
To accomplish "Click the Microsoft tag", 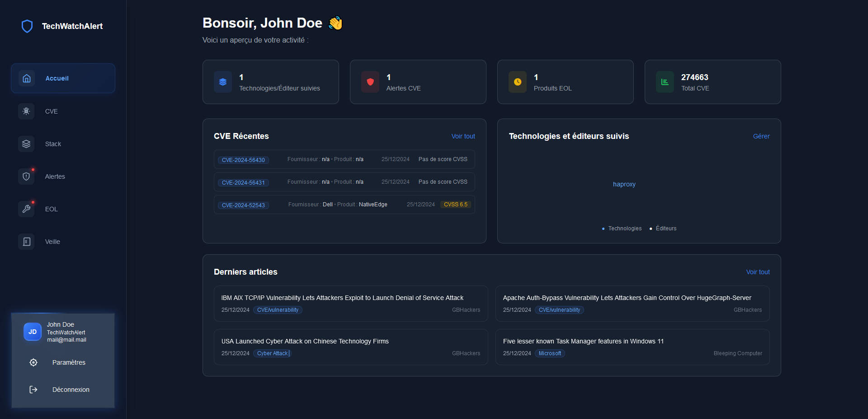I will (550, 353).
